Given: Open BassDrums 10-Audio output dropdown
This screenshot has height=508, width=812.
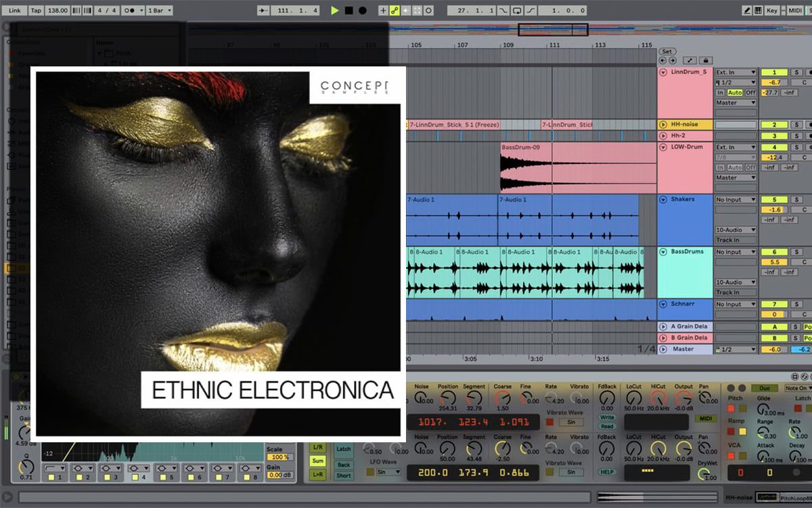Looking at the screenshot, I should pyautogui.click(x=736, y=282).
